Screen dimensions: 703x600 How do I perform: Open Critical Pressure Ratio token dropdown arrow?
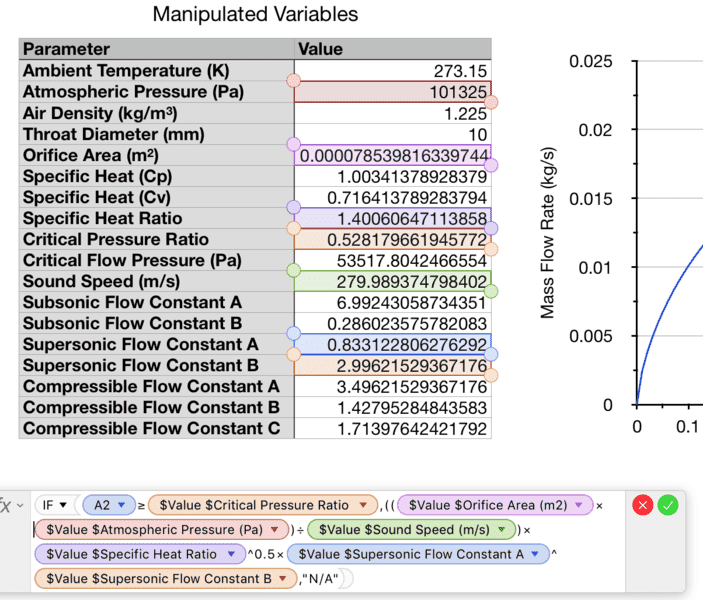[365, 505]
